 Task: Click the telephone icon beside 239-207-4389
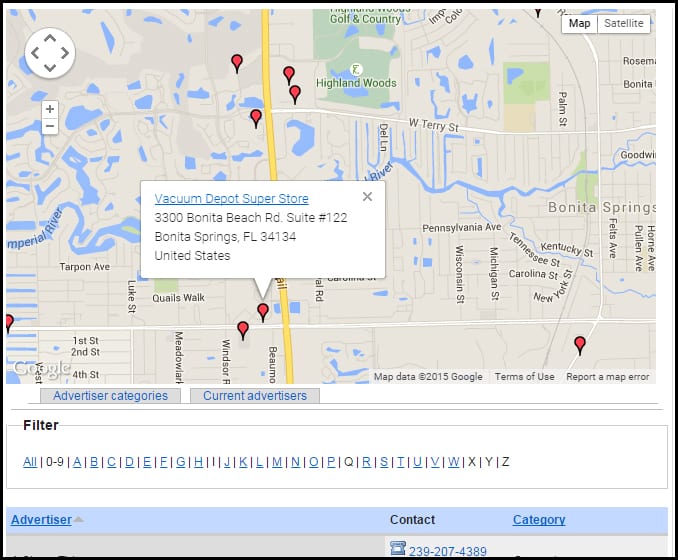click(x=397, y=548)
